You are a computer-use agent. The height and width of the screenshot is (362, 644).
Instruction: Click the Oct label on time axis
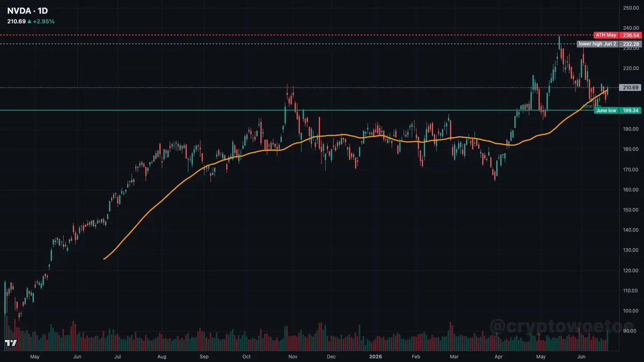246,356
